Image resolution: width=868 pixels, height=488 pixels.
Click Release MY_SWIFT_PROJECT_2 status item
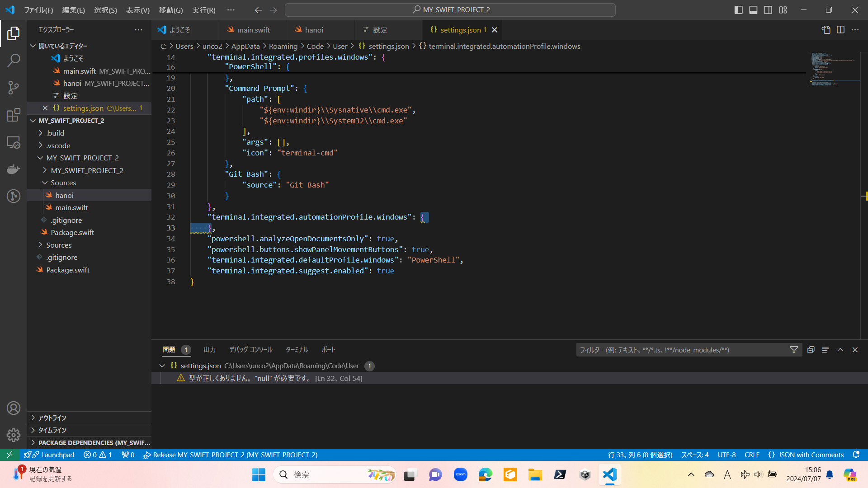230,455
